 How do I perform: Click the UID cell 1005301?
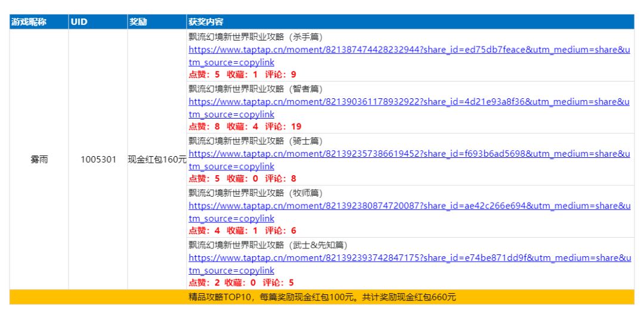98,160
